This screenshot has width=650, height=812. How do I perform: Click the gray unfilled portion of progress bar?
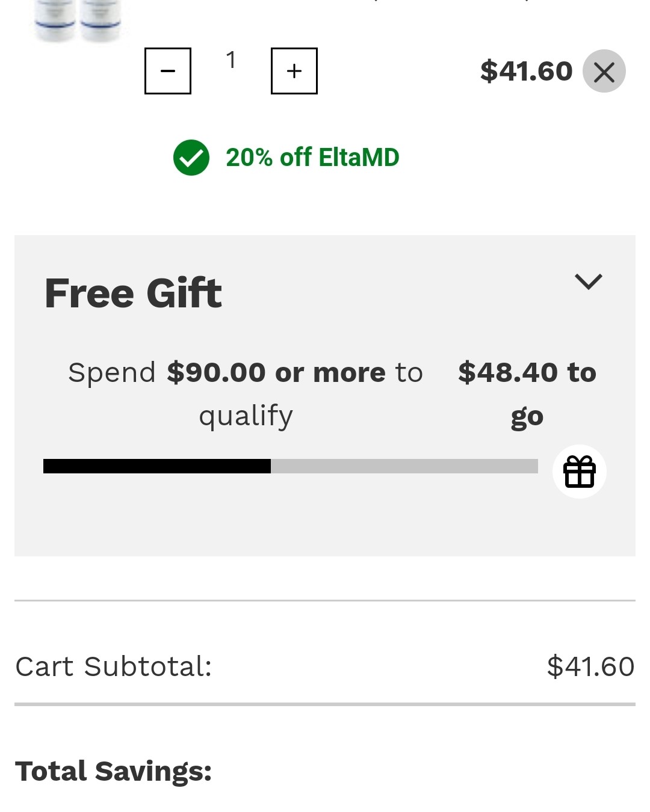(x=404, y=466)
